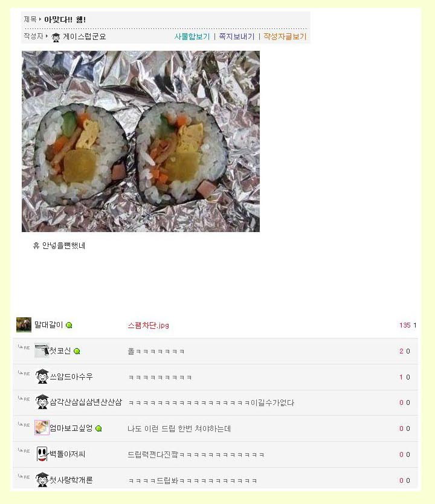Open the 스팸차단.jpg comment link
This screenshot has width=435, height=504.
point(148,325)
